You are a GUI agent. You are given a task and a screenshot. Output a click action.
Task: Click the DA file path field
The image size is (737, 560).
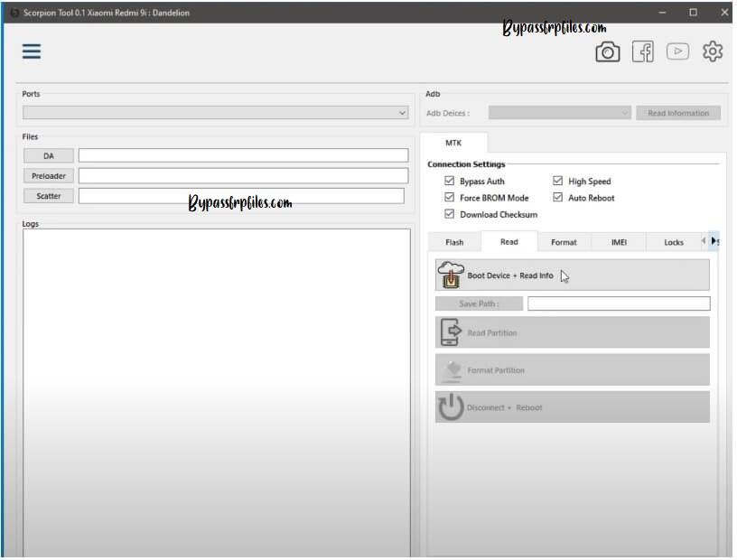click(x=243, y=155)
